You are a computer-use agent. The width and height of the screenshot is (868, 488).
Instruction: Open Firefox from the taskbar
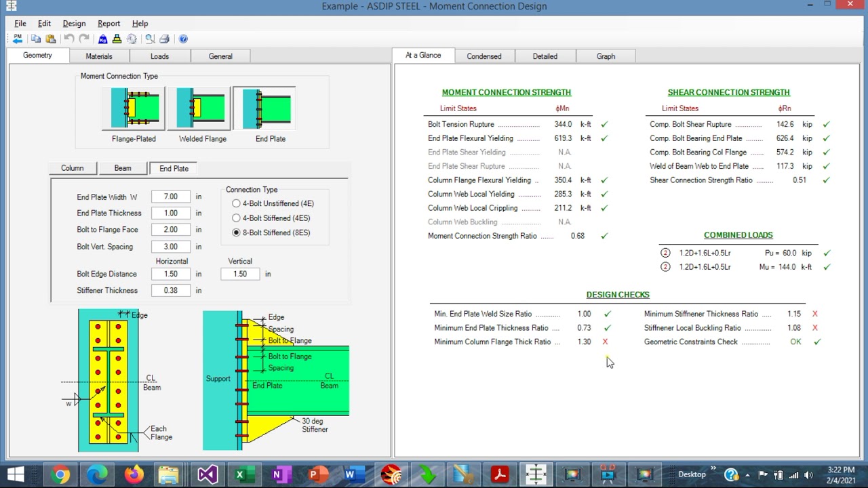pos(134,474)
